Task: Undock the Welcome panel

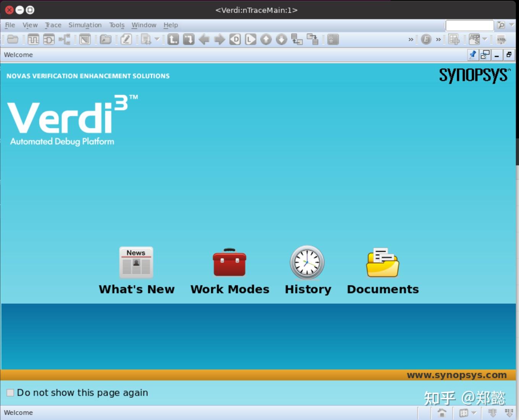Action: [x=485, y=55]
